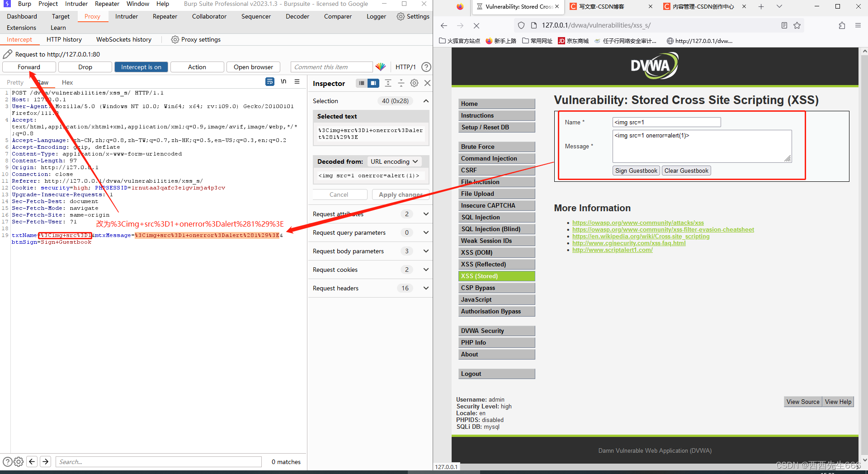Click the pencil edit target icon

7,54
